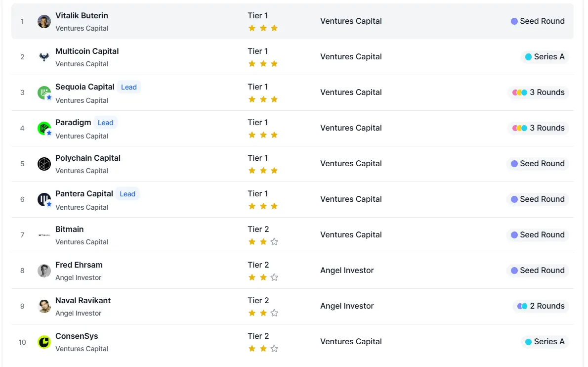Expand Naval Ravikant's 2 Rounds badge
This screenshot has width=588, height=367.
541,306
